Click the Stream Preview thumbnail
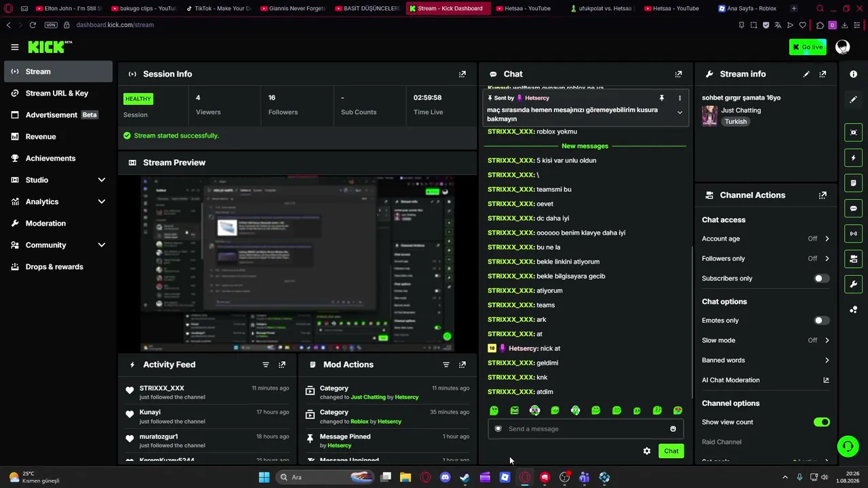The width and height of the screenshot is (868, 488). point(297,264)
